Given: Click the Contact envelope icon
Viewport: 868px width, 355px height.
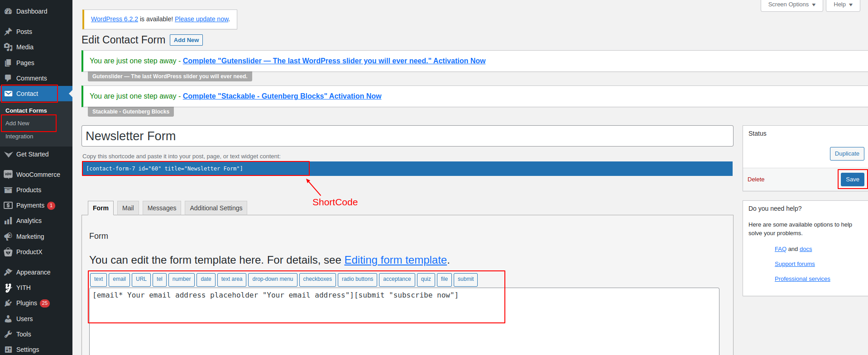Looking at the screenshot, I should [8, 94].
